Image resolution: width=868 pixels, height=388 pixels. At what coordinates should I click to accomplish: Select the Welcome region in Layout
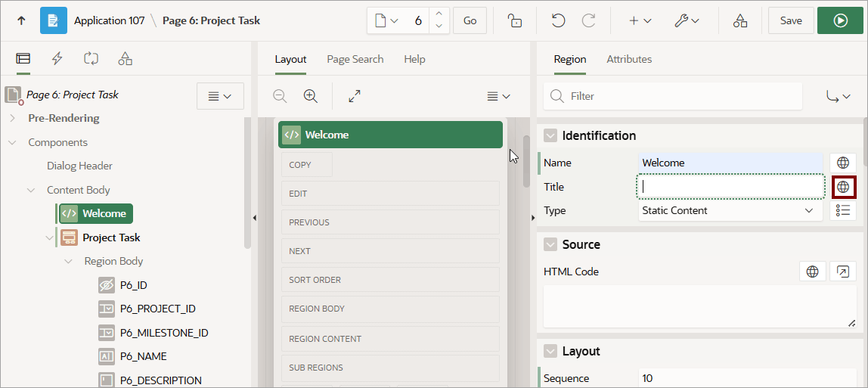click(390, 135)
